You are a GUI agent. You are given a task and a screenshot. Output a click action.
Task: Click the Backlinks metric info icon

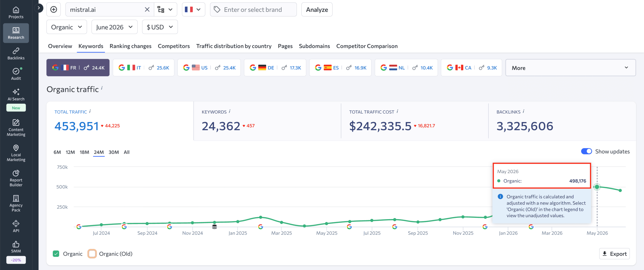pos(524,111)
